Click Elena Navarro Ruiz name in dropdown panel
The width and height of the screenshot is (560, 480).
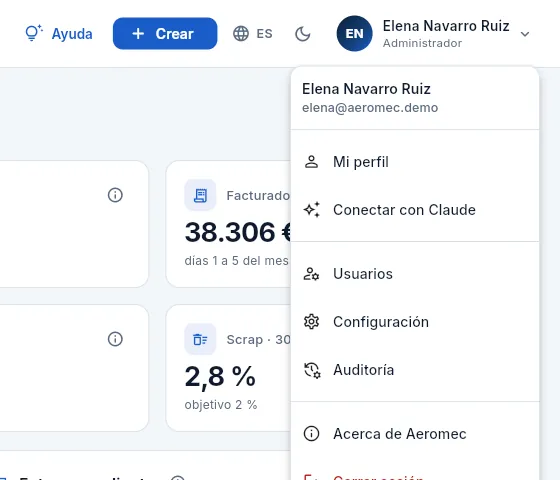coord(366,89)
